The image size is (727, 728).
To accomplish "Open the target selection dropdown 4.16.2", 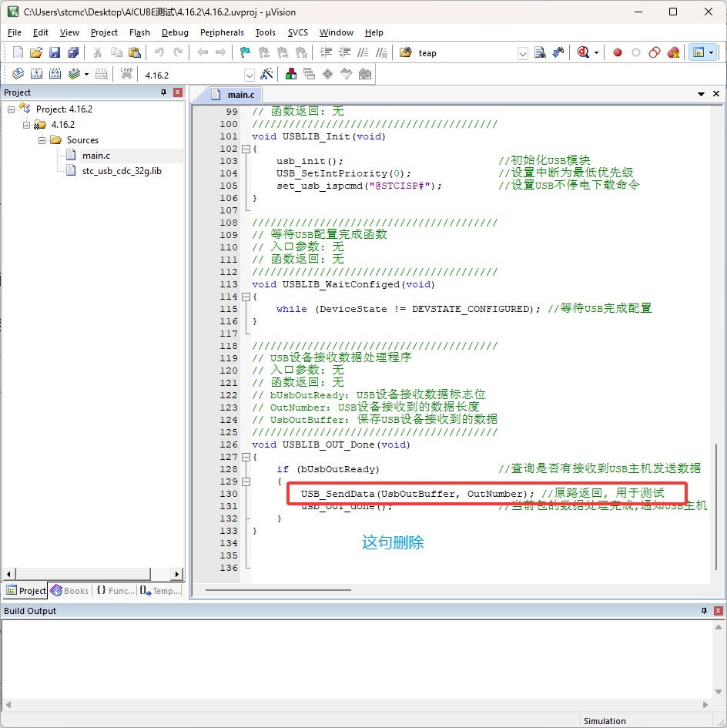I will point(250,75).
